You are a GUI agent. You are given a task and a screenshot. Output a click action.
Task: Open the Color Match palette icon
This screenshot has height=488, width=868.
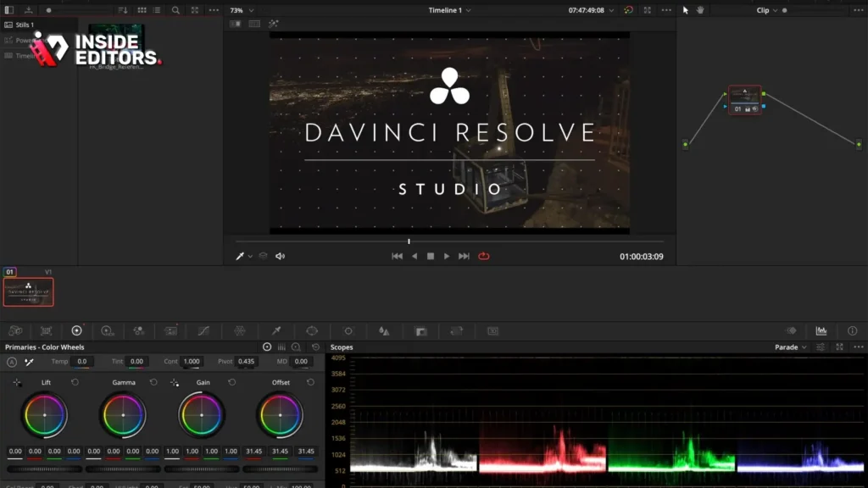46,331
